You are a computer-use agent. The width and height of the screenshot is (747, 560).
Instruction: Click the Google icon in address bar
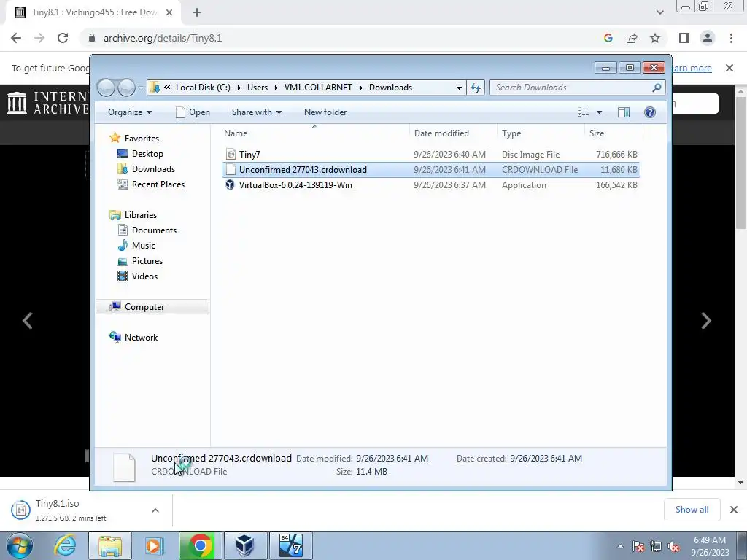pos(608,38)
